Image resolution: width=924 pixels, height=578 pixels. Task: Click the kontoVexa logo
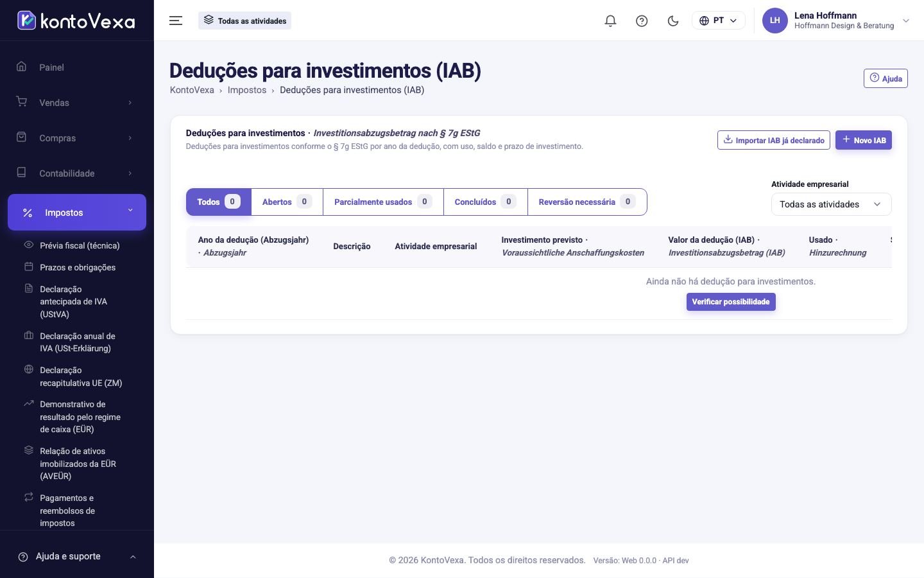76,21
